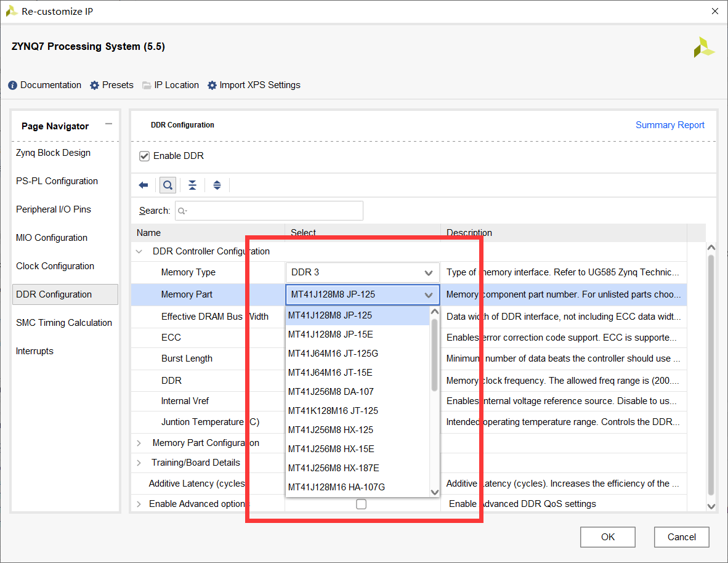Expand Training/Board Details group
The image size is (728, 563).
point(139,463)
